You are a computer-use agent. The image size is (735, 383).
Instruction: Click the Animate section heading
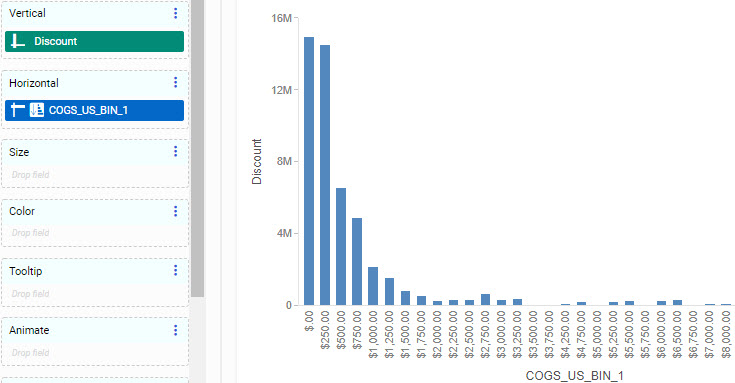[x=29, y=330]
